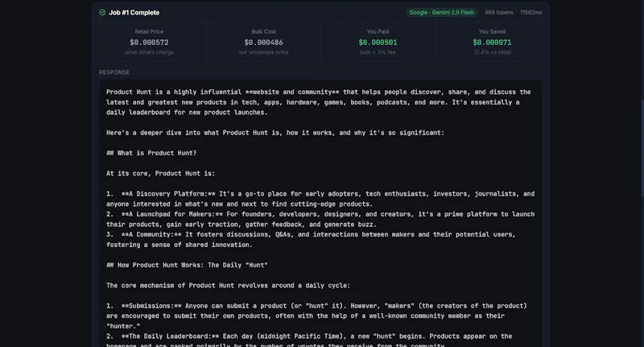The image size is (644, 347).
Task: Click the 'core mechanism of Product Hunt' sentence
Action: pyautogui.click(x=229, y=285)
